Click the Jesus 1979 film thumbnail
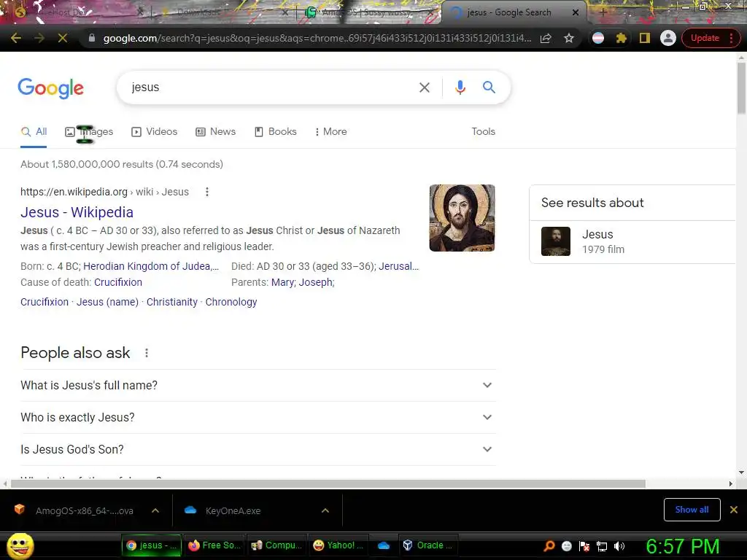Viewport: 747px width, 560px height. click(x=555, y=241)
